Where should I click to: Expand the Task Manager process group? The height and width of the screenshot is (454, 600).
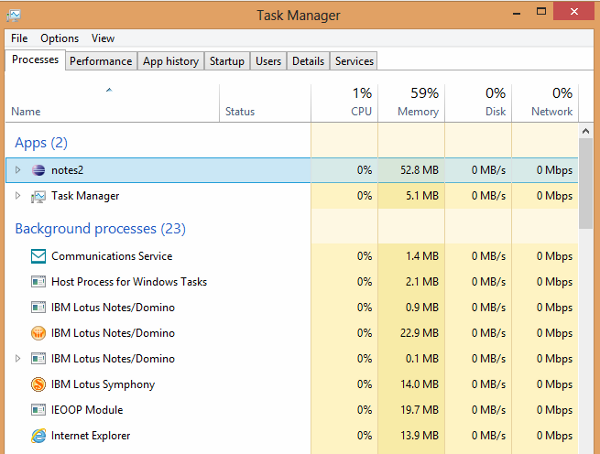[x=18, y=196]
